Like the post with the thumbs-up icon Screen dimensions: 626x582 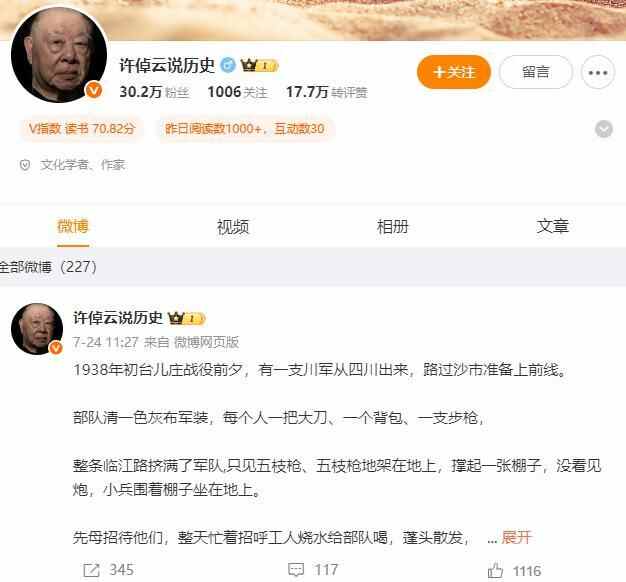pyautogui.click(x=495, y=570)
